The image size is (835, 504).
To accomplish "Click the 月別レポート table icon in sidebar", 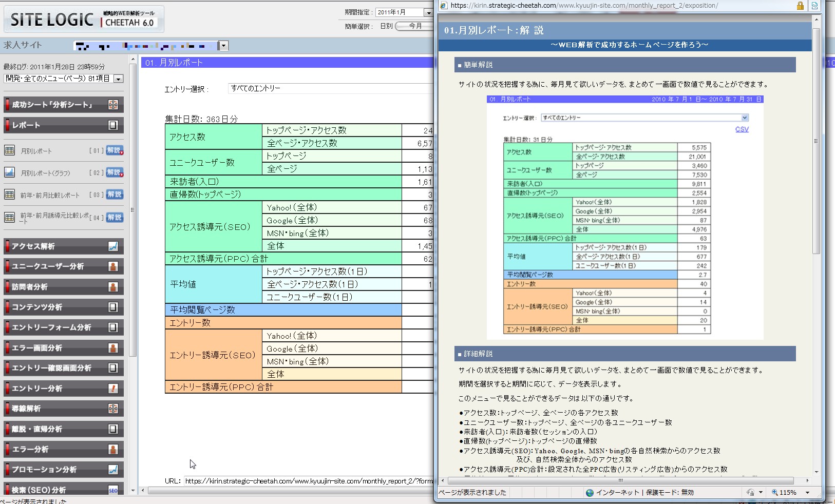I will pyautogui.click(x=9, y=151).
